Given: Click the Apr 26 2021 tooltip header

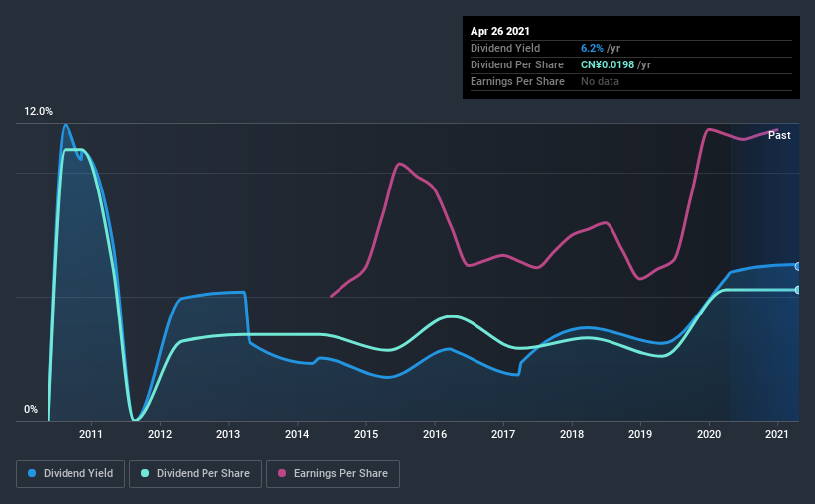Looking at the screenshot, I should point(500,31).
